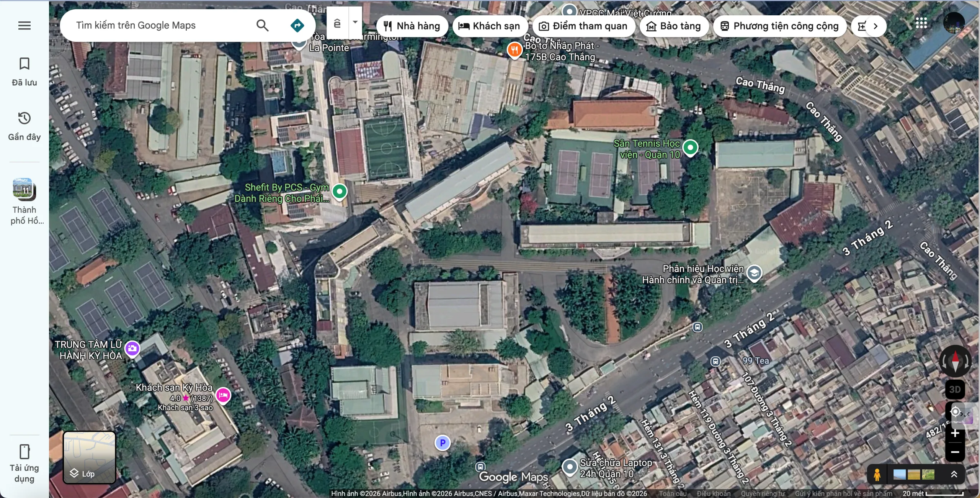This screenshot has width=980, height=498.
Task: Select the Điểm tham quan chip
Action: [583, 26]
